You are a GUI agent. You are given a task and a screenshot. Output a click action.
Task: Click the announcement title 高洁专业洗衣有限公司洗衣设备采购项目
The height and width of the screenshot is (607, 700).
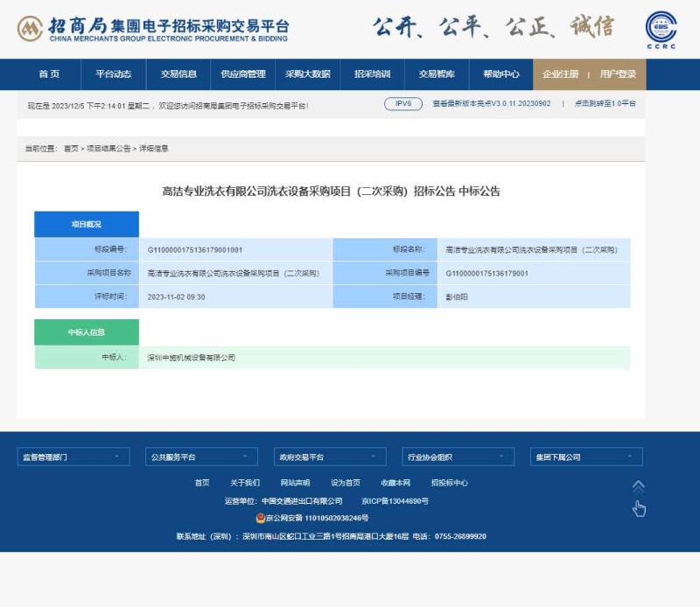click(331, 192)
